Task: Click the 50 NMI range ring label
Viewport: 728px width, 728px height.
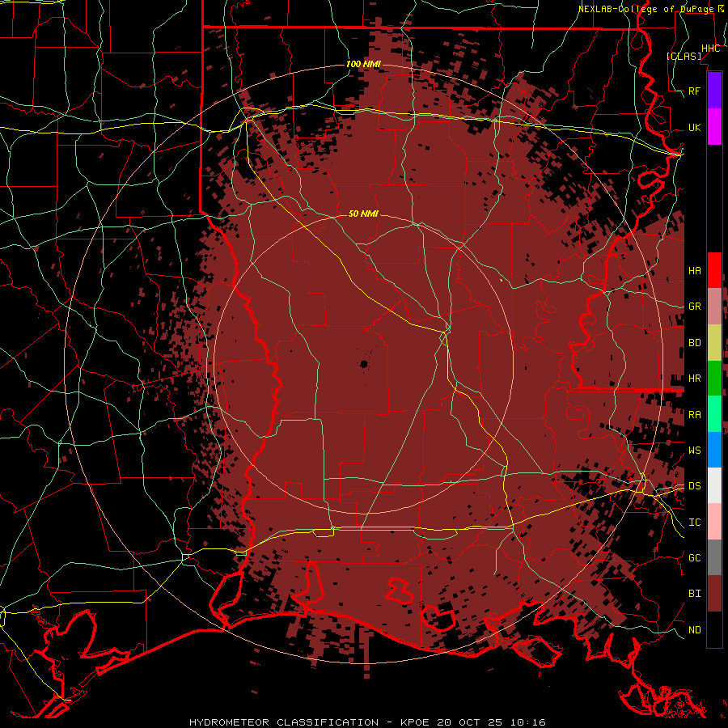Action: point(363,214)
